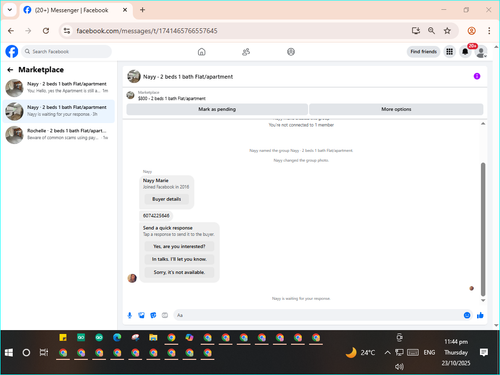Open the $800 - 2 beds listing link
500x375 pixels.
[x=172, y=99]
